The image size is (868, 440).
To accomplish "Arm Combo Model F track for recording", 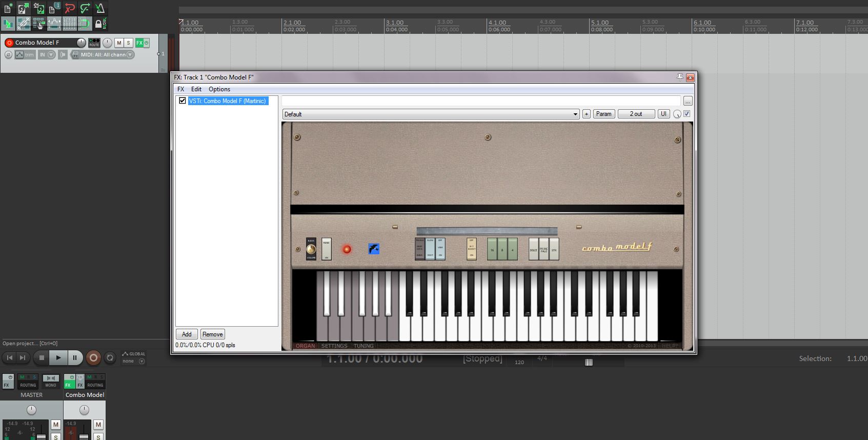I will click(9, 43).
